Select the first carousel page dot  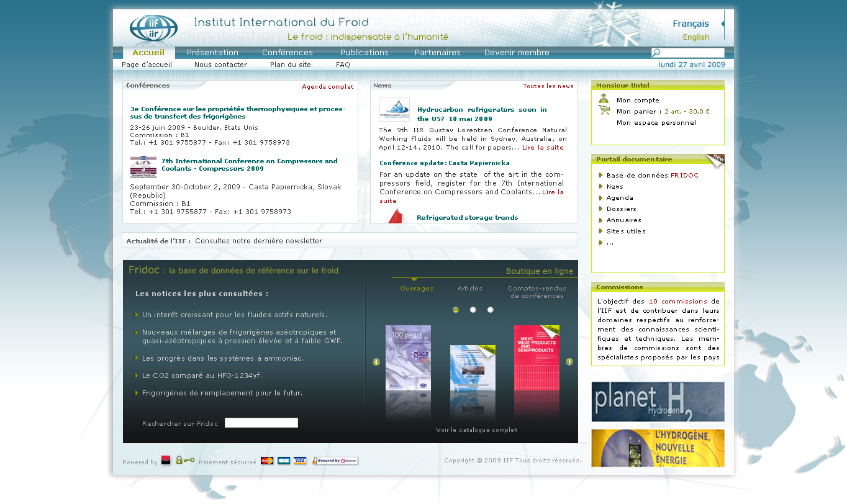456,310
